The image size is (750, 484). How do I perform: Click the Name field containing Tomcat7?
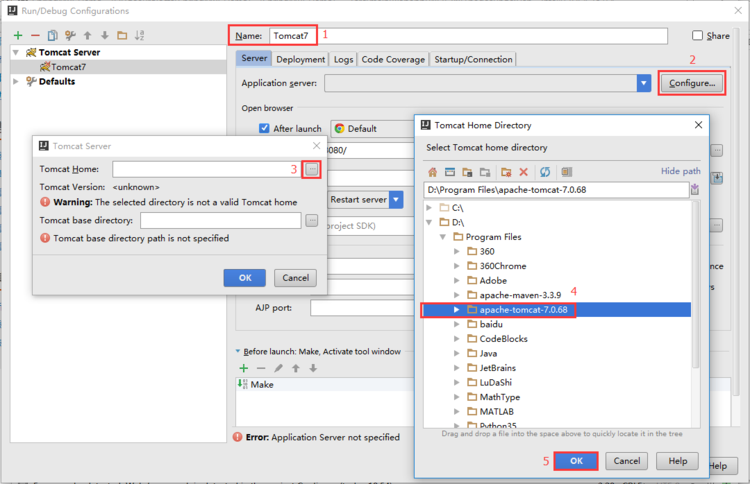coord(468,36)
